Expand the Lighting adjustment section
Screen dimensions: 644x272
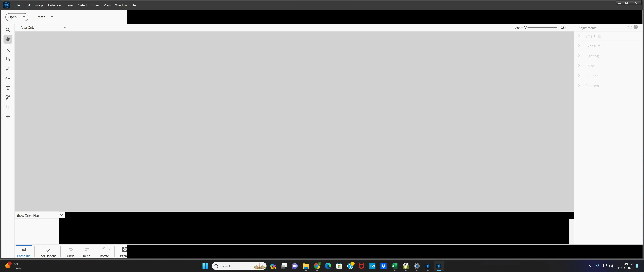[592, 56]
